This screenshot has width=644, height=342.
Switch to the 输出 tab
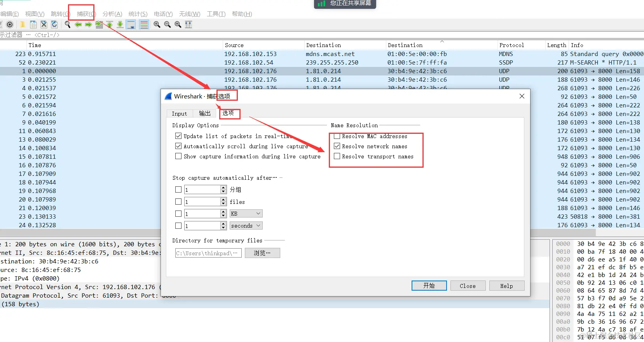[x=205, y=113]
